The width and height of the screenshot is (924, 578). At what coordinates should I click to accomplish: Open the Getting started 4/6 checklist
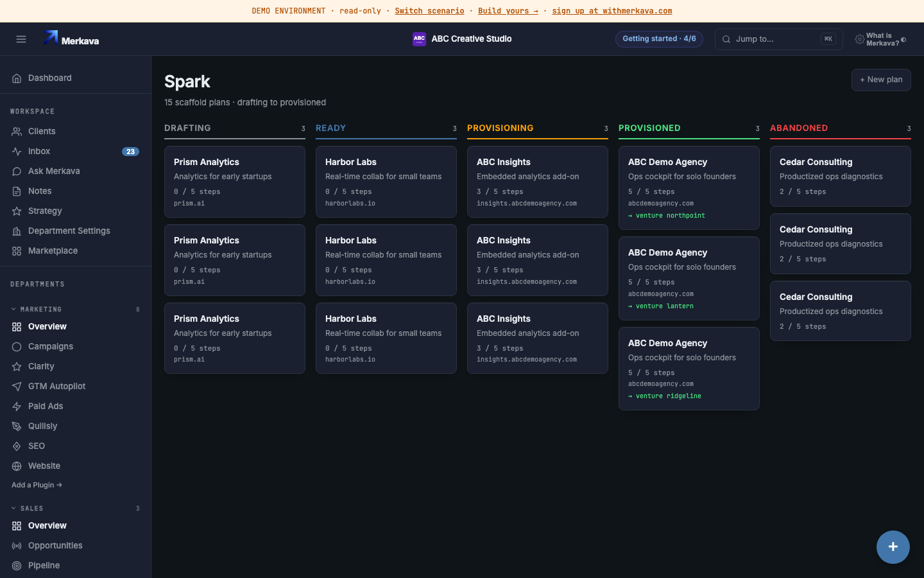tap(659, 39)
